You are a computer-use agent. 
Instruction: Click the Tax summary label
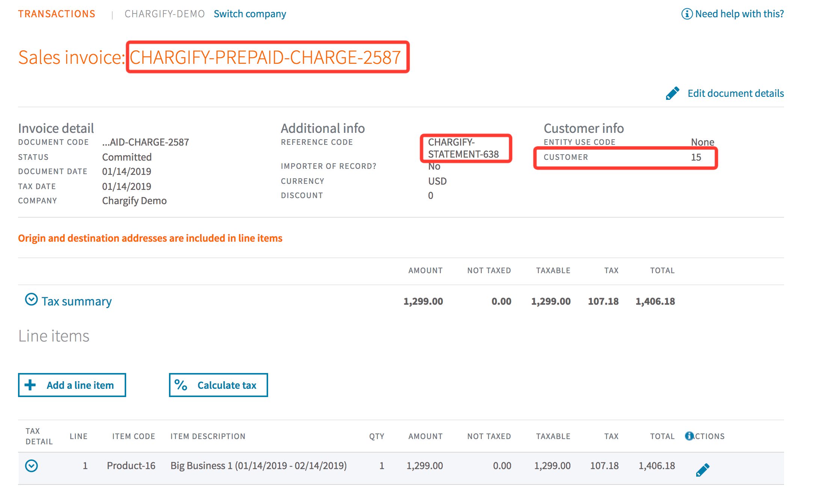77,301
